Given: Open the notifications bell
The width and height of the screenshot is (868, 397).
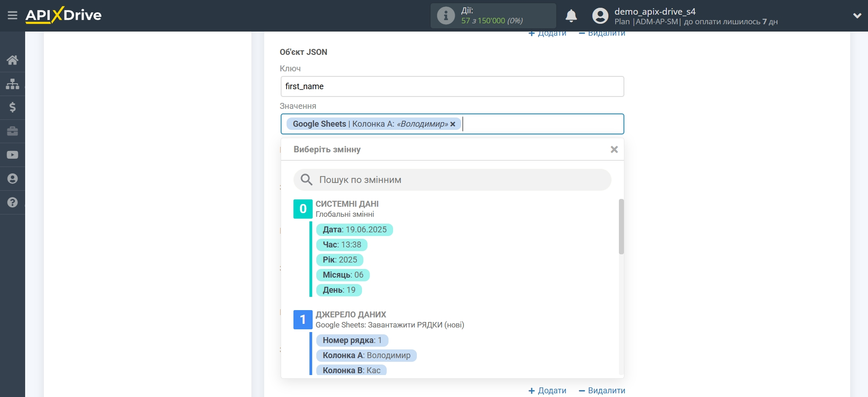Looking at the screenshot, I should pyautogui.click(x=571, y=16).
